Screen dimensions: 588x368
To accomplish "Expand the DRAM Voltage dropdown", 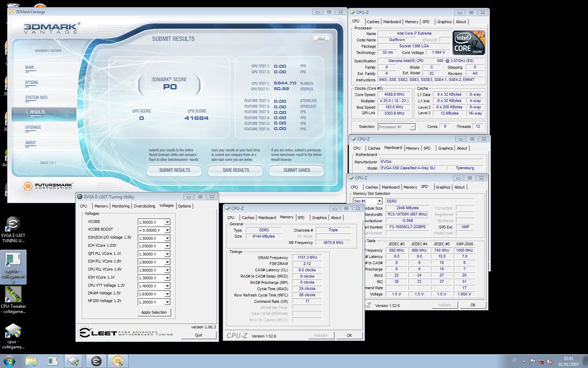I will pos(167,294).
